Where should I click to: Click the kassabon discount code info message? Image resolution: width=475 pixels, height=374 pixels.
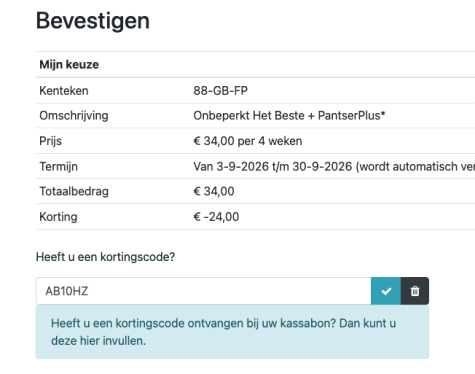click(232, 332)
